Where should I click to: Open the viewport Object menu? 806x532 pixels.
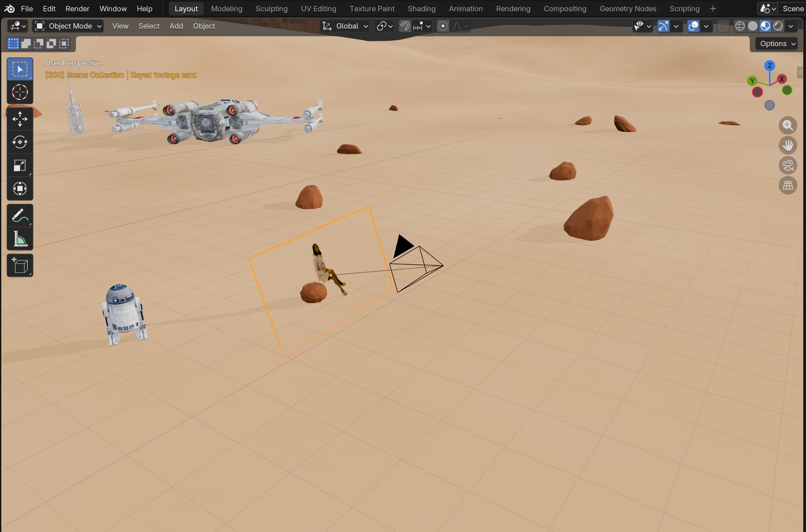coord(204,26)
